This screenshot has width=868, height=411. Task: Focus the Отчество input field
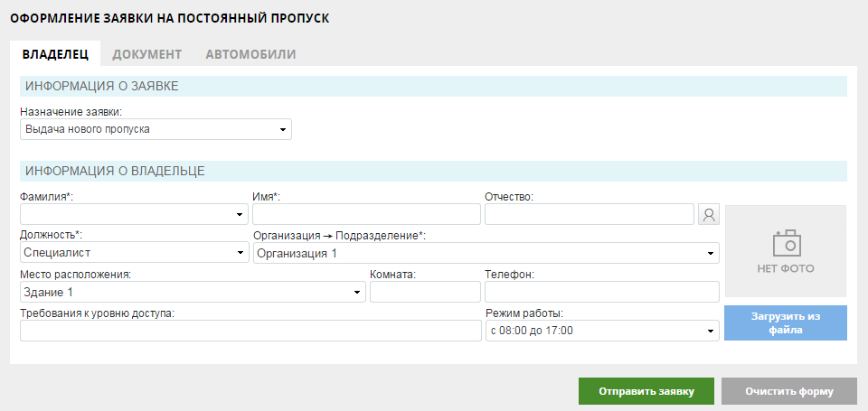[590, 214]
